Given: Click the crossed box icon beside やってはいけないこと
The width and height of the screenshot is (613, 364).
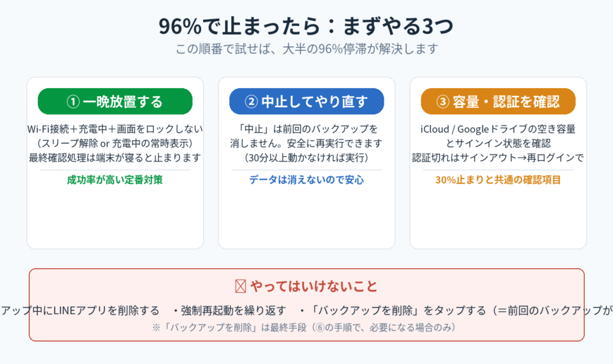Looking at the screenshot, I should [241, 286].
